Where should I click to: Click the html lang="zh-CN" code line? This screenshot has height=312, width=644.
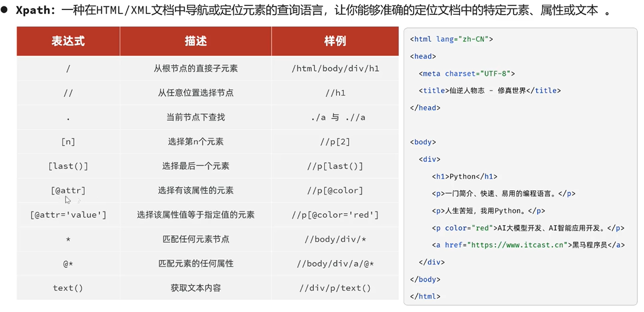(x=451, y=39)
